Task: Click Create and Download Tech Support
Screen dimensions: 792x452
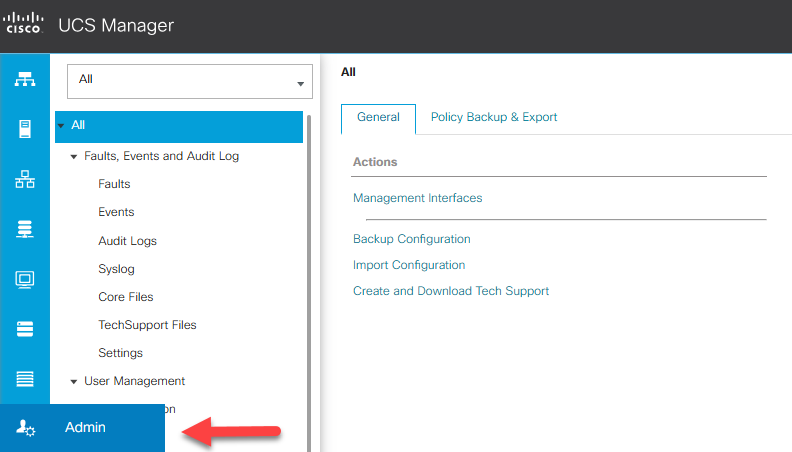Action: click(451, 291)
